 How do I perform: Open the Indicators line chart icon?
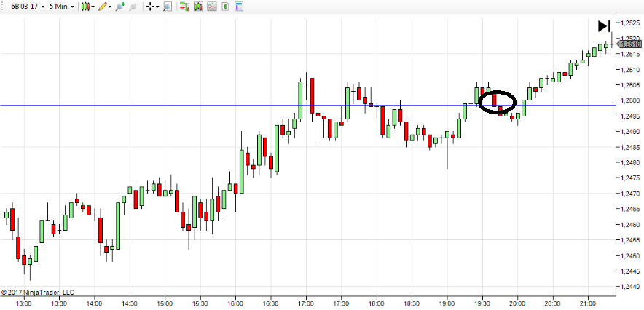click(212, 7)
